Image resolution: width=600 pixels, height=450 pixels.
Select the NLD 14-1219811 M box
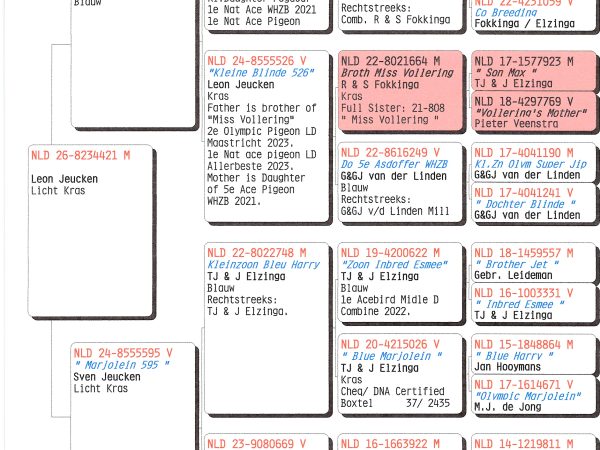(534, 442)
